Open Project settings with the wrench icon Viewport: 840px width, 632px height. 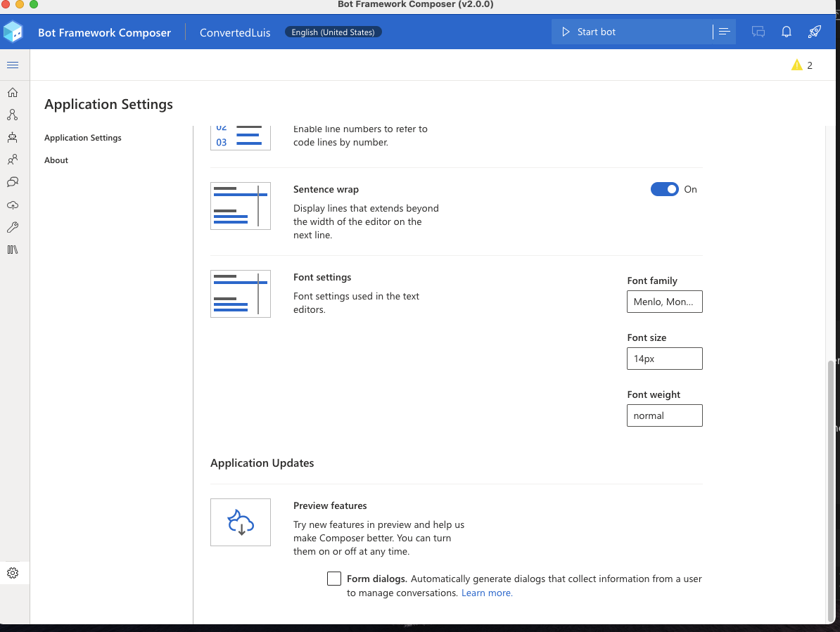tap(13, 227)
